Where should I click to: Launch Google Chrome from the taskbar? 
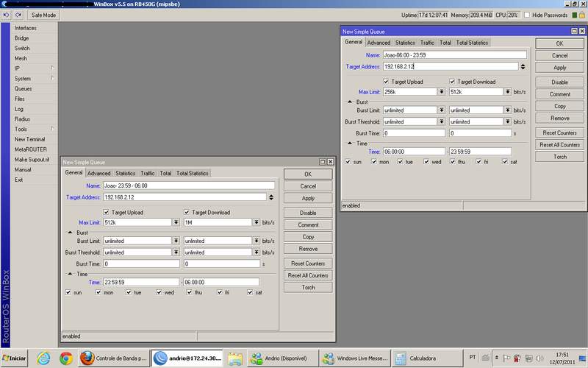click(x=65, y=358)
